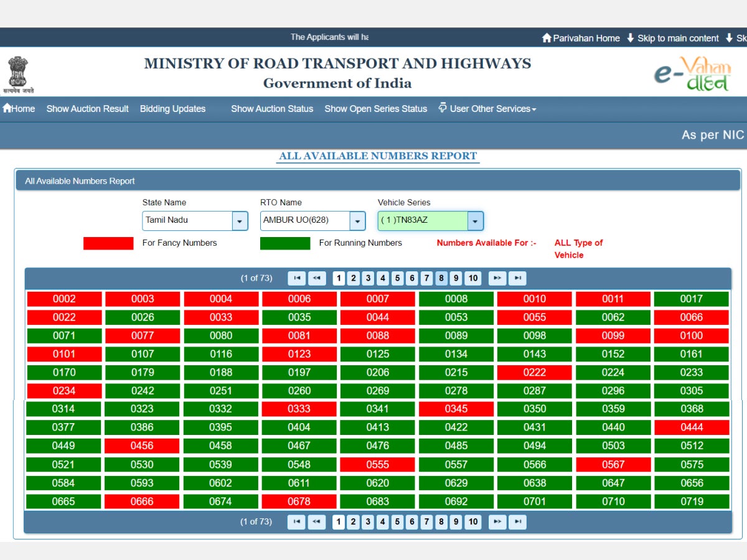Click the Parivahan Home house icon
The image size is (747, 560).
547,38
